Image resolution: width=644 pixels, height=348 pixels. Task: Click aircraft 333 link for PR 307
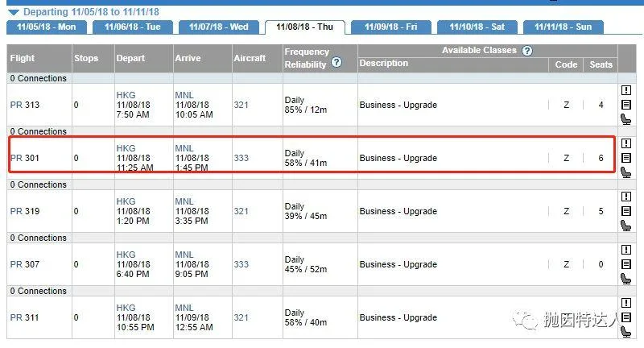(241, 264)
